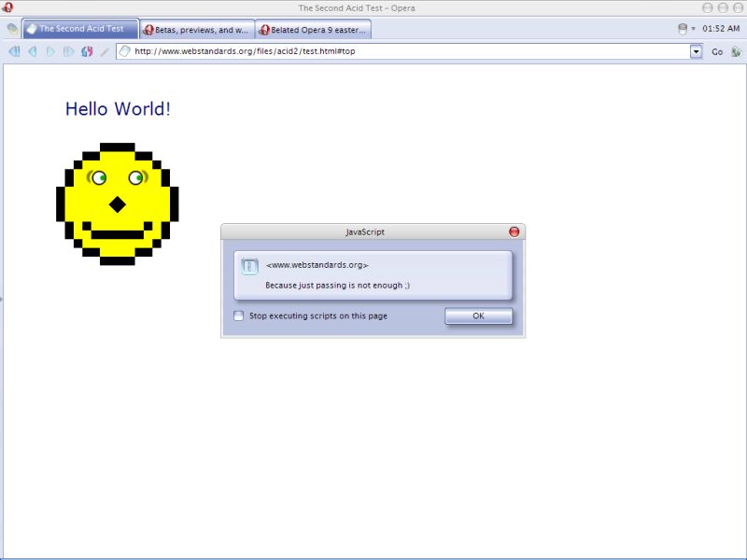Click the address field URL text
Viewport: 747px width, 560px height.
[245, 51]
